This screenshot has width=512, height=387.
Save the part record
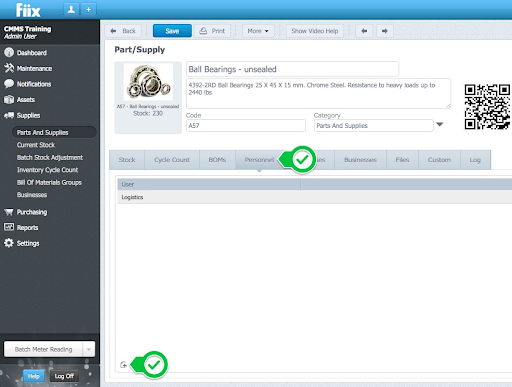(172, 31)
